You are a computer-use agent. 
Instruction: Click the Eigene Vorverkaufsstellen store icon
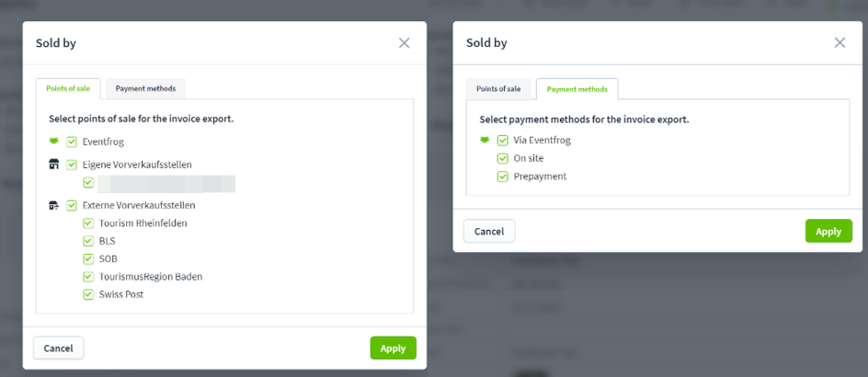[x=53, y=165]
